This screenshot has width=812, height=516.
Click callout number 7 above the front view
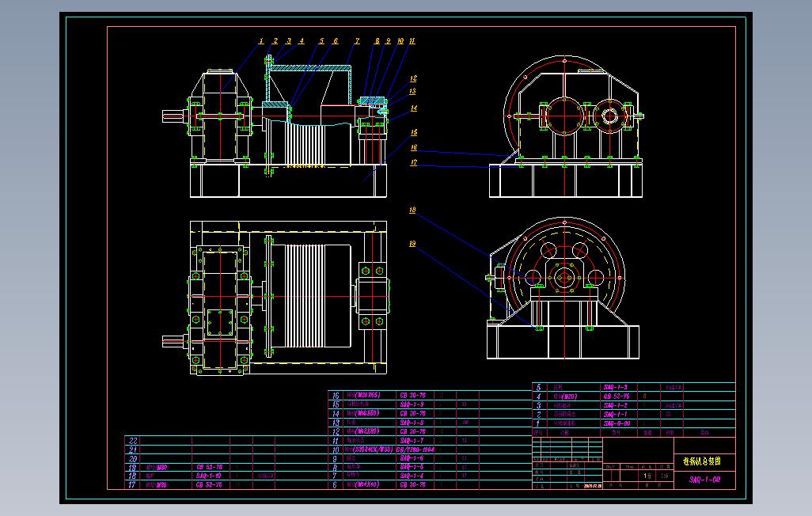point(357,41)
